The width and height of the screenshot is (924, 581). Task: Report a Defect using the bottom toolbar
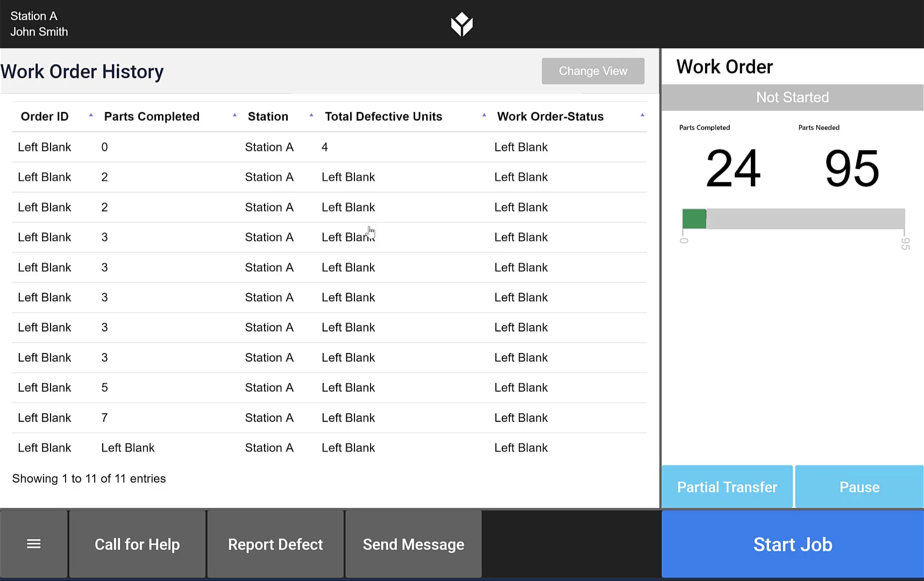[275, 544]
